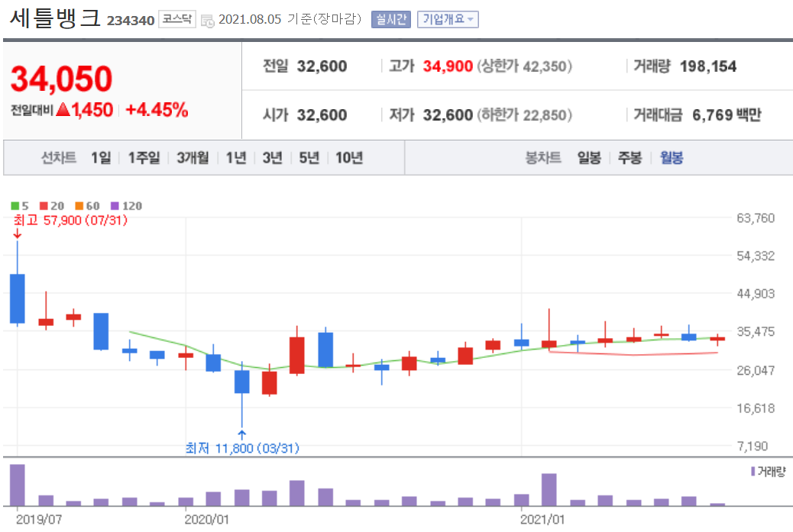Viewport: 793px width, 532px height.
Task: Select the 1일 line chart tab
Action: [x=101, y=158]
